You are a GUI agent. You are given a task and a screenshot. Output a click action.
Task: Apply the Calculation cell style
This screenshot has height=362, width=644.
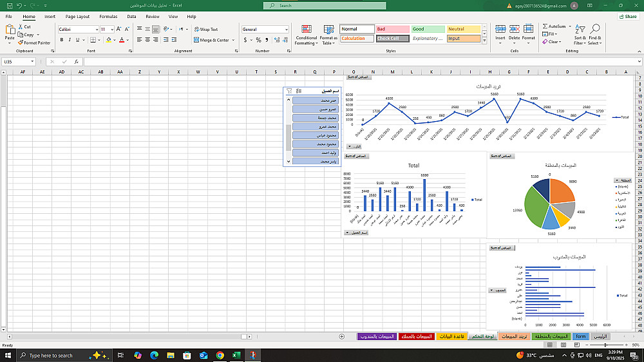click(x=357, y=39)
